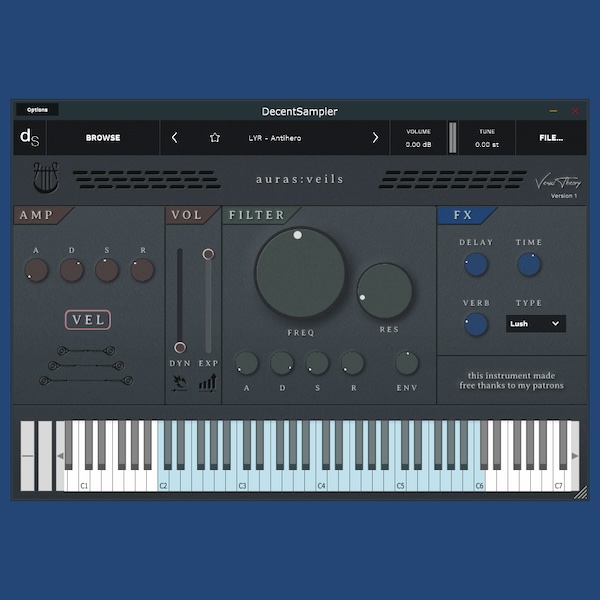This screenshot has height=600, width=600.
Task: Click the AMP release R knob
Action: pos(142,270)
